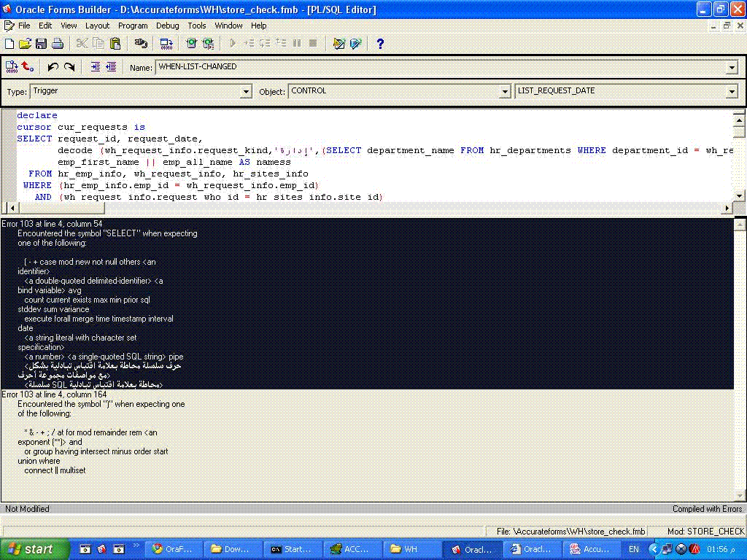Click the Cut scissors icon

coord(82,44)
